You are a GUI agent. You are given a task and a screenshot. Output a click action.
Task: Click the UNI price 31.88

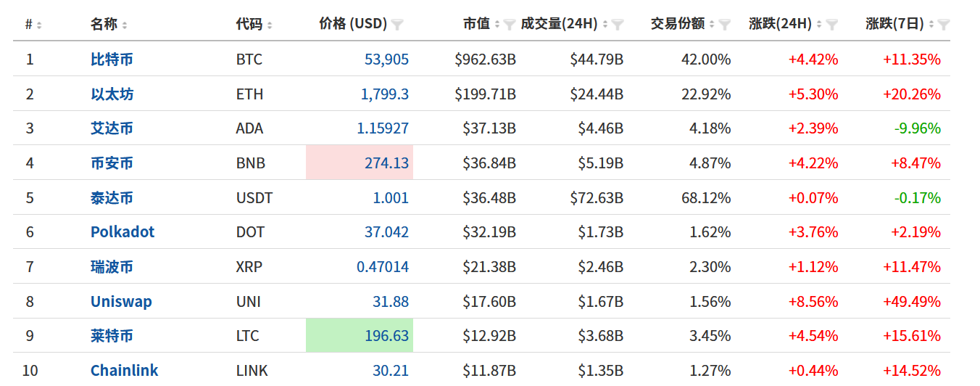point(391,302)
